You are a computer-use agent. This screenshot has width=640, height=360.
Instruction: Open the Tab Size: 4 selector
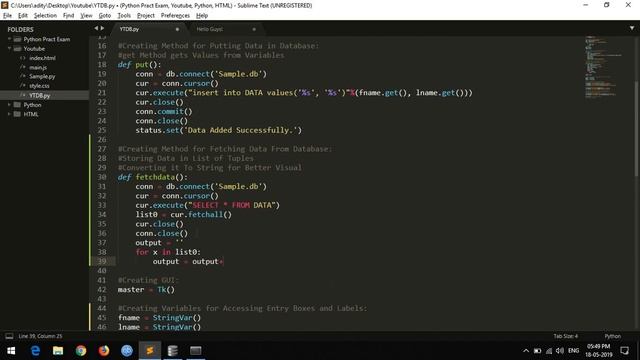pyautogui.click(x=565, y=336)
